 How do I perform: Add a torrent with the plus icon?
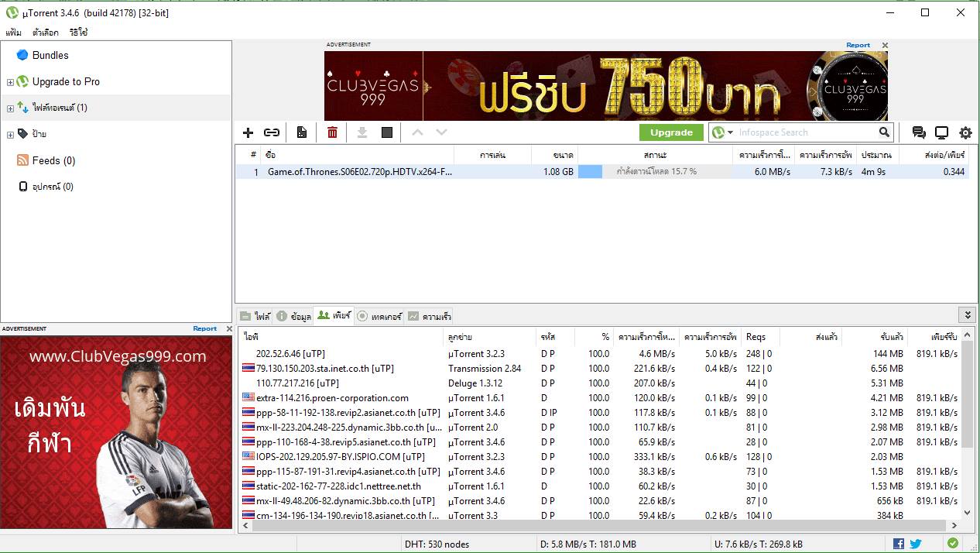click(248, 132)
